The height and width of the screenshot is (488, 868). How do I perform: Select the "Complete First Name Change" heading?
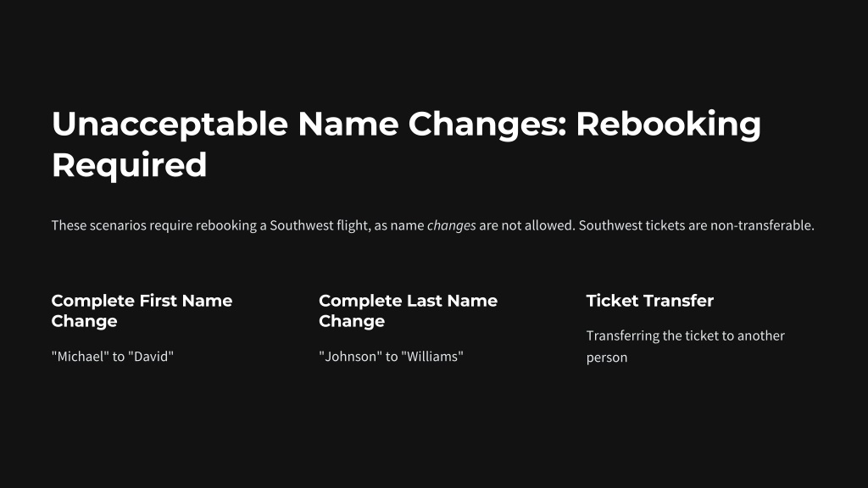point(142,311)
